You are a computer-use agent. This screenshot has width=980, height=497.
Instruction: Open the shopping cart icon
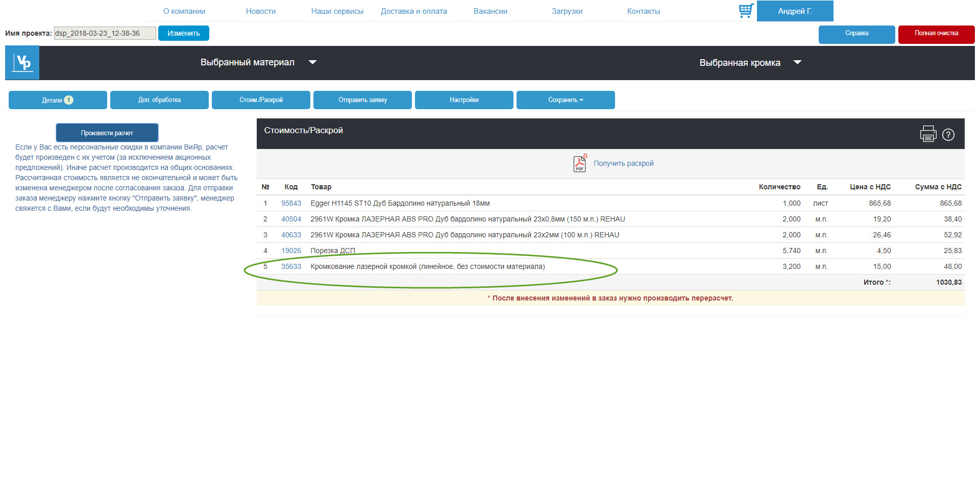tap(746, 11)
